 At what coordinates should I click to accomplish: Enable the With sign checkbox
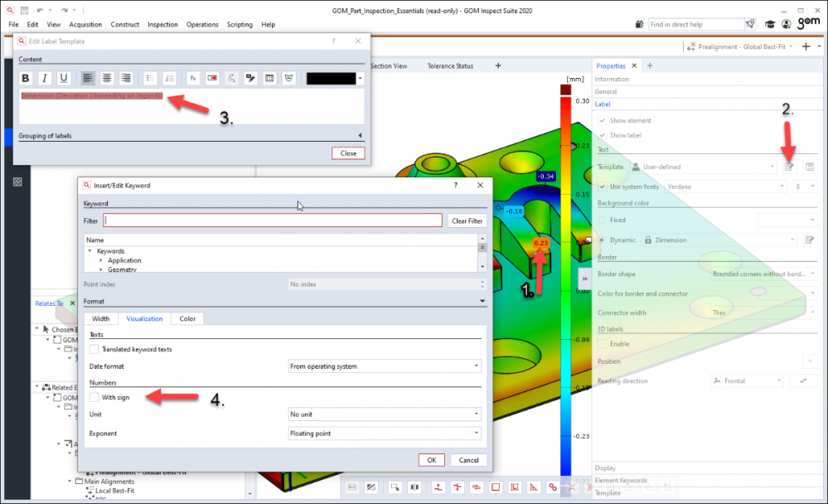[x=94, y=398]
